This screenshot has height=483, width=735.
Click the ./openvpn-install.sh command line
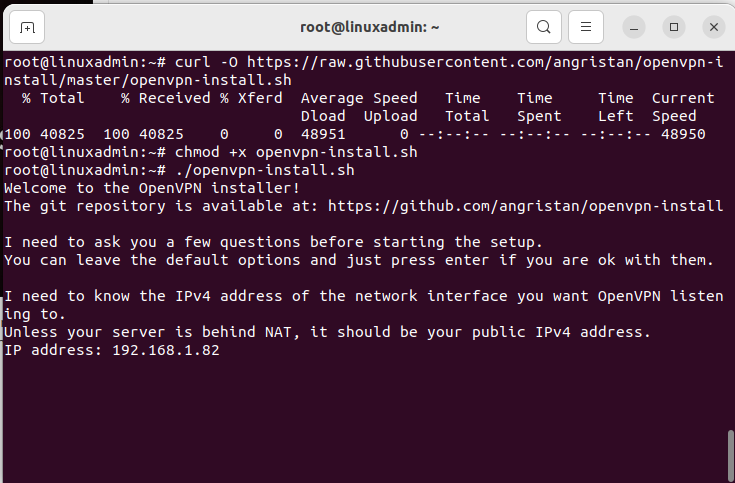coord(265,170)
